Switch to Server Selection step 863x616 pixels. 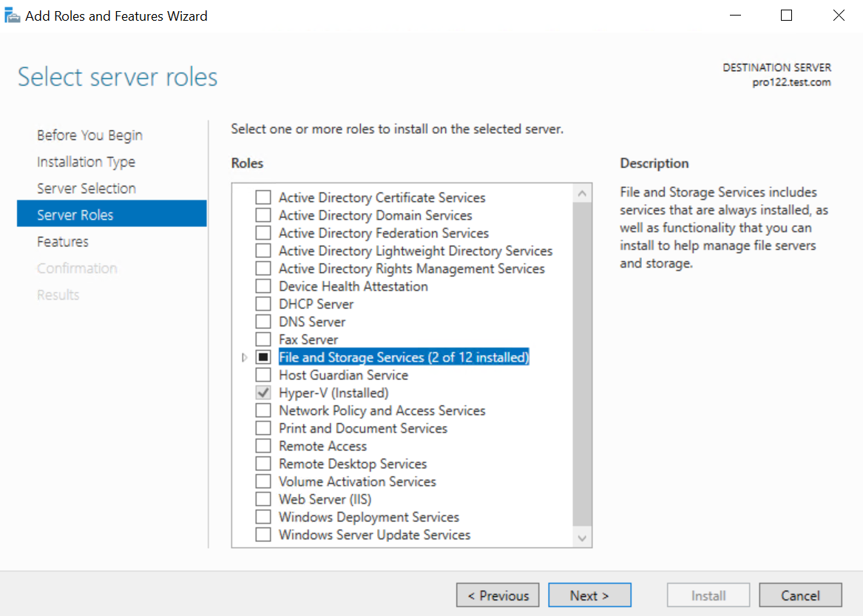87,189
